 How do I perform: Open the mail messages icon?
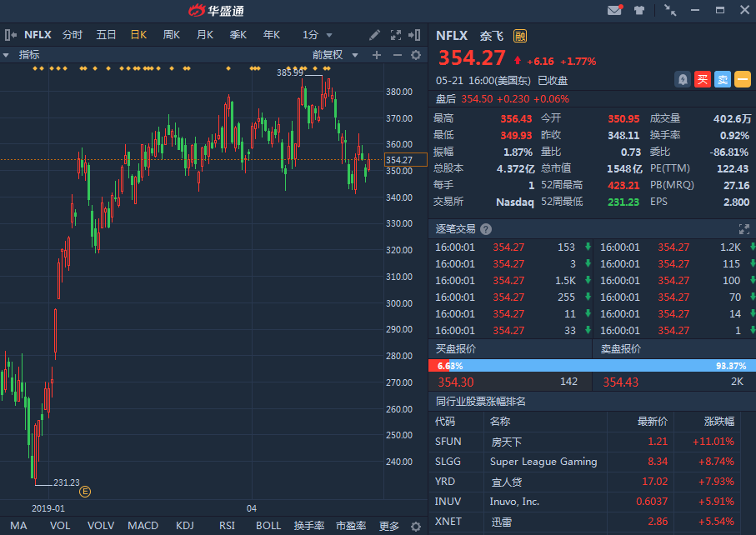tap(615, 11)
